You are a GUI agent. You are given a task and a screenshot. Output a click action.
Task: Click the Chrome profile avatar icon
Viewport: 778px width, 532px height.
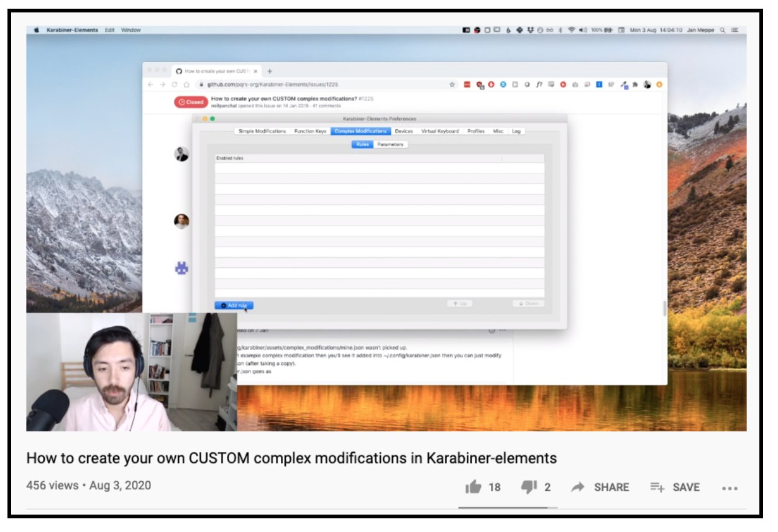(648, 85)
